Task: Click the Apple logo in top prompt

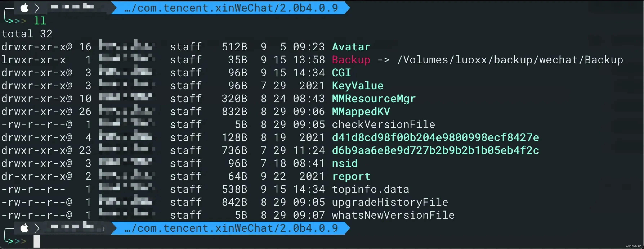Action: [24, 8]
